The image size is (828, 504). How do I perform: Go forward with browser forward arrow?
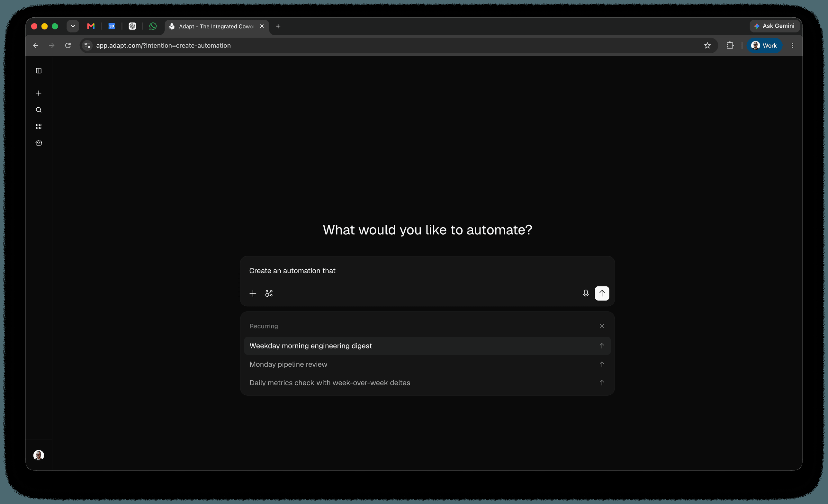(x=51, y=45)
